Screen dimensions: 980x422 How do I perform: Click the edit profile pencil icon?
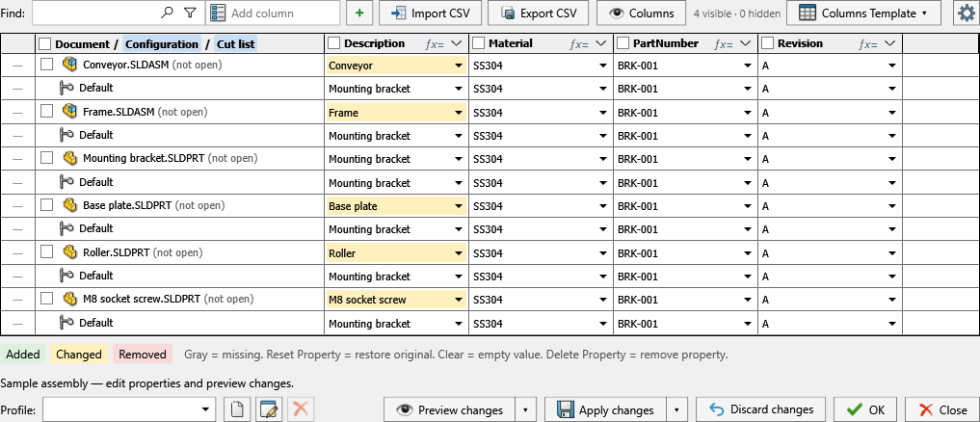click(x=270, y=409)
